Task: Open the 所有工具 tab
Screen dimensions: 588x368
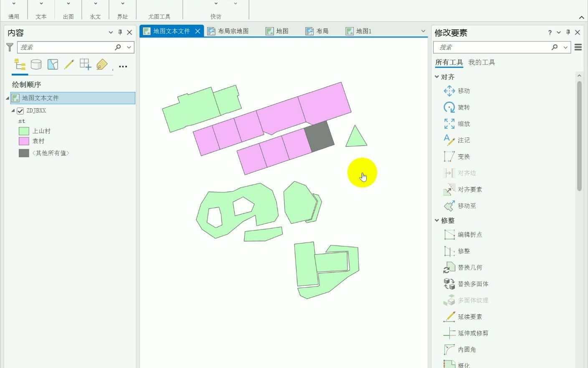Action: pos(449,62)
